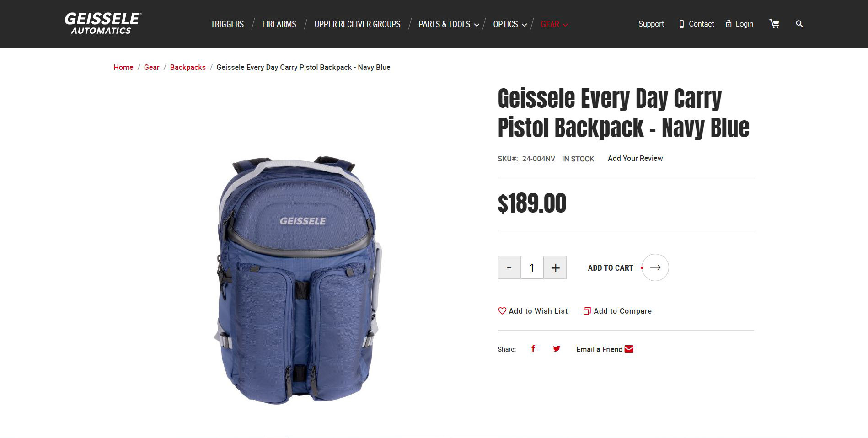Viewport: 868px width, 438px height.
Task: Open the Triggers menu item
Action: 227,24
